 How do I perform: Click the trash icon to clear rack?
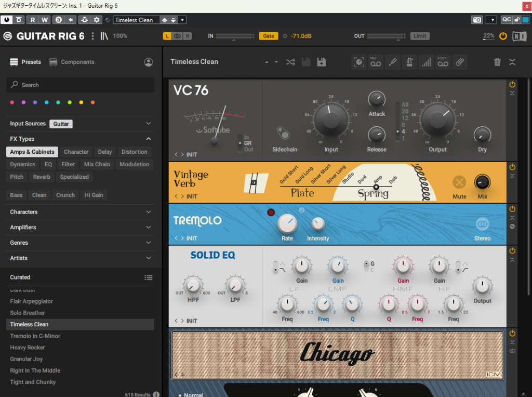pyautogui.click(x=497, y=62)
